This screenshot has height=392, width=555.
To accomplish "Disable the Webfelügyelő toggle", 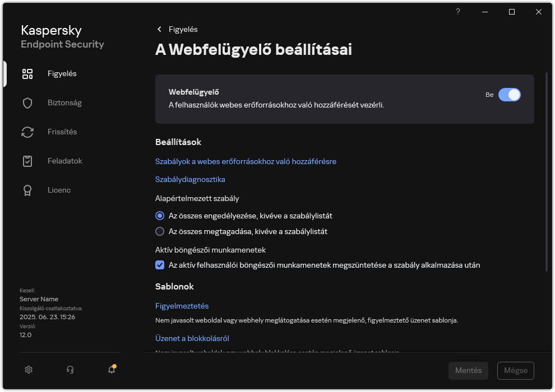I will (x=510, y=95).
